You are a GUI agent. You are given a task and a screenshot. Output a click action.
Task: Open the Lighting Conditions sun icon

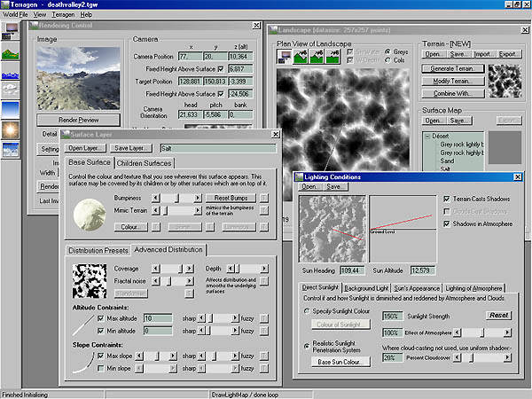point(11,129)
